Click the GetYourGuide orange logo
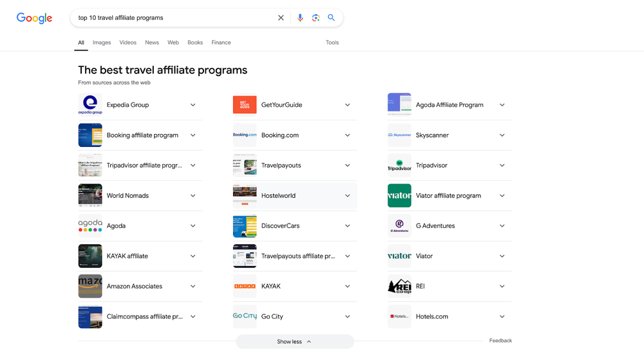This screenshot has width=644, height=353. click(245, 105)
